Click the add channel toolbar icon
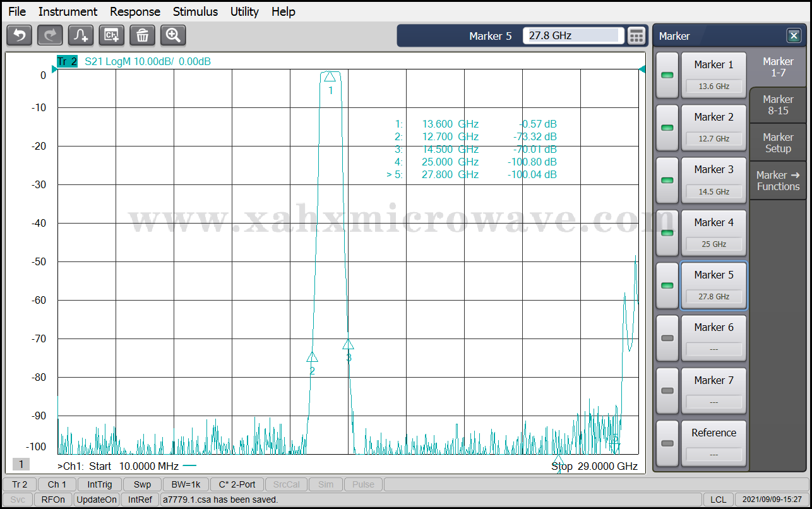The image size is (812, 509). coord(112,35)
